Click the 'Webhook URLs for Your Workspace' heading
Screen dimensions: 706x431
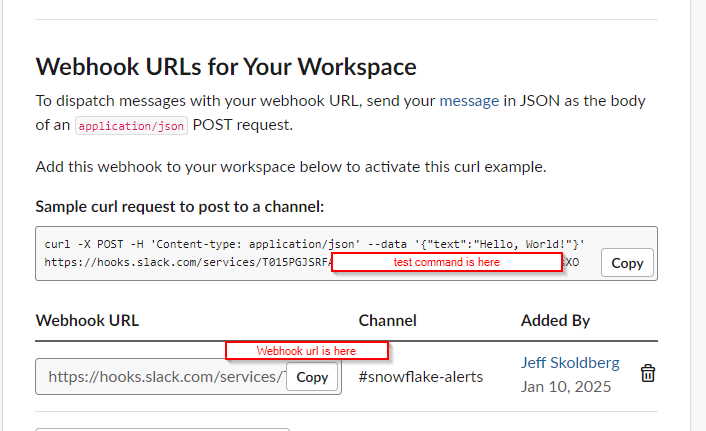226,67
